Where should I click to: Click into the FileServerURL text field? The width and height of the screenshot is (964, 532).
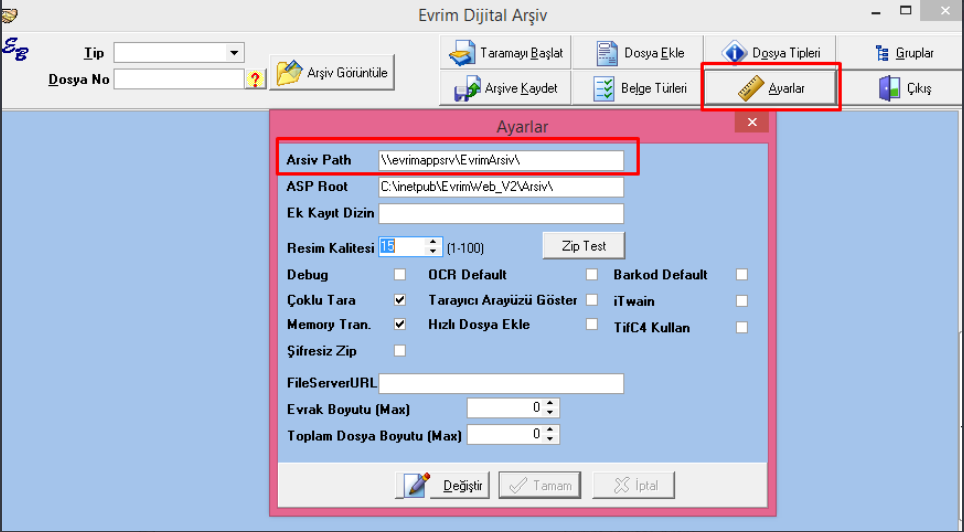[x=501, y=384]
